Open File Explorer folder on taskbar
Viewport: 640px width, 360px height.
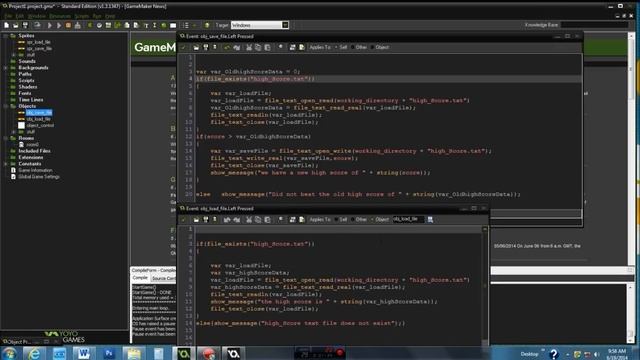click(x=133, y=353)
